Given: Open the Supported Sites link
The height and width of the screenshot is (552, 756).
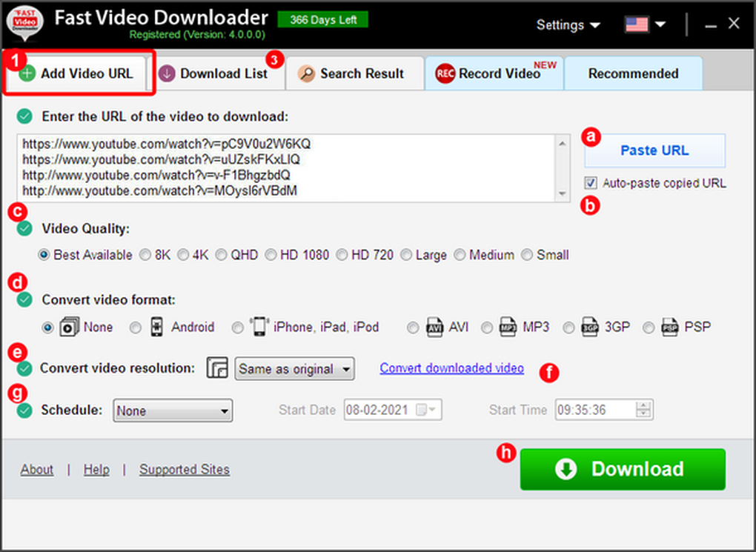Looking at the screenshot, I should (x=184, y=470).
